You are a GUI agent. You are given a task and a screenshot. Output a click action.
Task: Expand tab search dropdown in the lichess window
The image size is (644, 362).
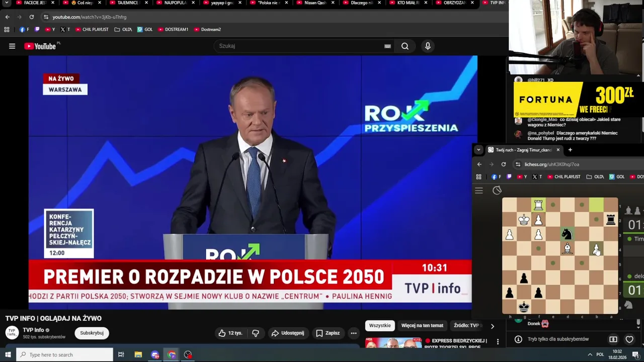[x=478, y=150]
